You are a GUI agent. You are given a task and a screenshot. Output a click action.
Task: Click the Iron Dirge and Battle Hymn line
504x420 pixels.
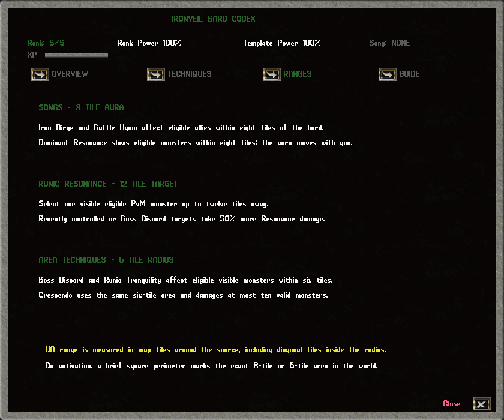click(x=181, y=128)
